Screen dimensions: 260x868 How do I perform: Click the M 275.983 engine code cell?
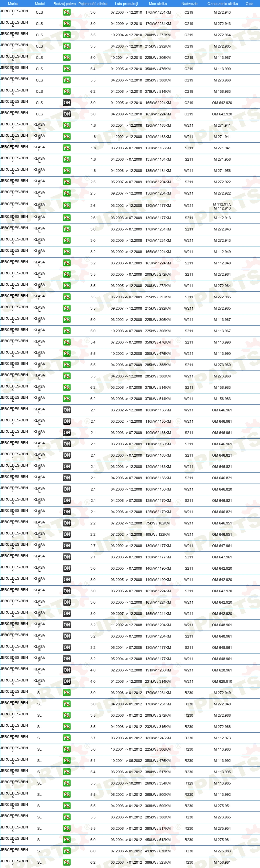click(222, 851)
